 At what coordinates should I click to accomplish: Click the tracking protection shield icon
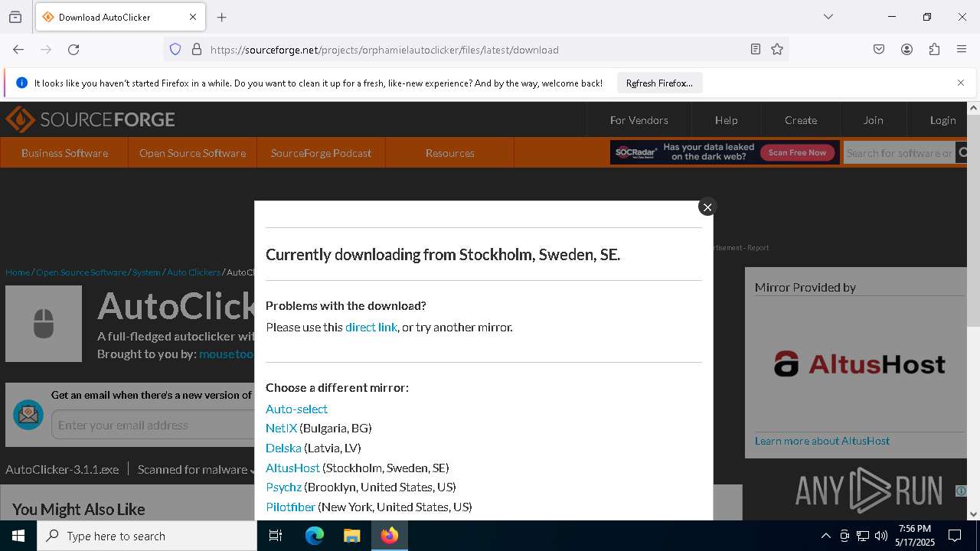[175, 50]
